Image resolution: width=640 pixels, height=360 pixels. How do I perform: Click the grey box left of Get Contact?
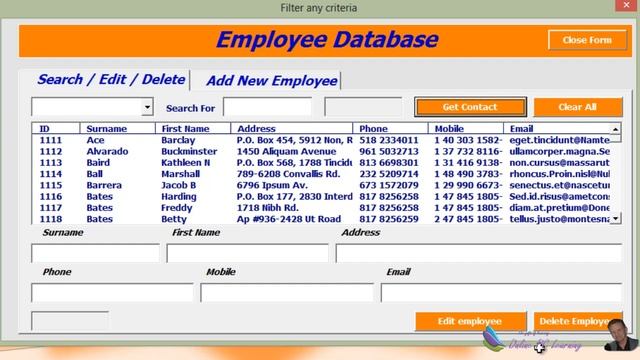coord(363,107)
